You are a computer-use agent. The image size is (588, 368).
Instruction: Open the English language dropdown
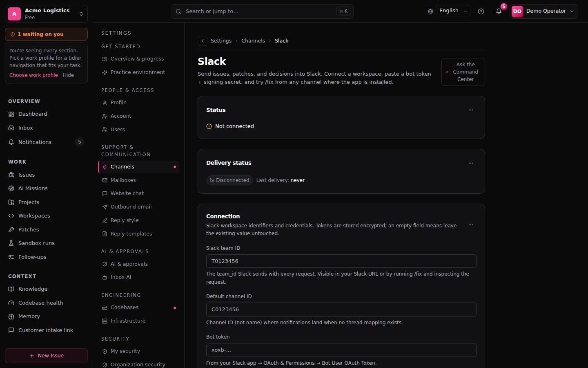coord(453,11)
